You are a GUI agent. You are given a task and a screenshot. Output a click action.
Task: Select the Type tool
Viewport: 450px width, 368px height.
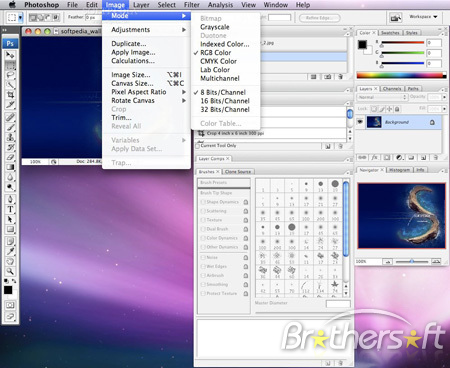pyautogui.click(x=10, y=209)
